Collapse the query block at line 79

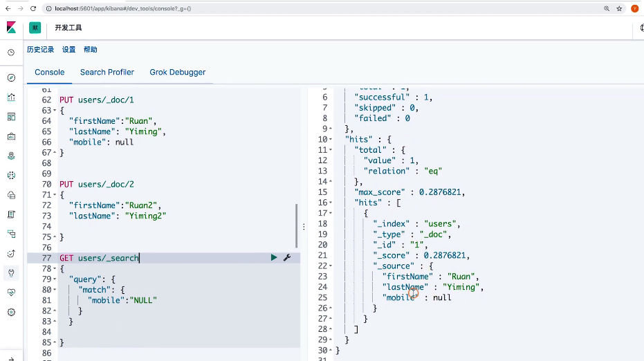tap(53, 279)
